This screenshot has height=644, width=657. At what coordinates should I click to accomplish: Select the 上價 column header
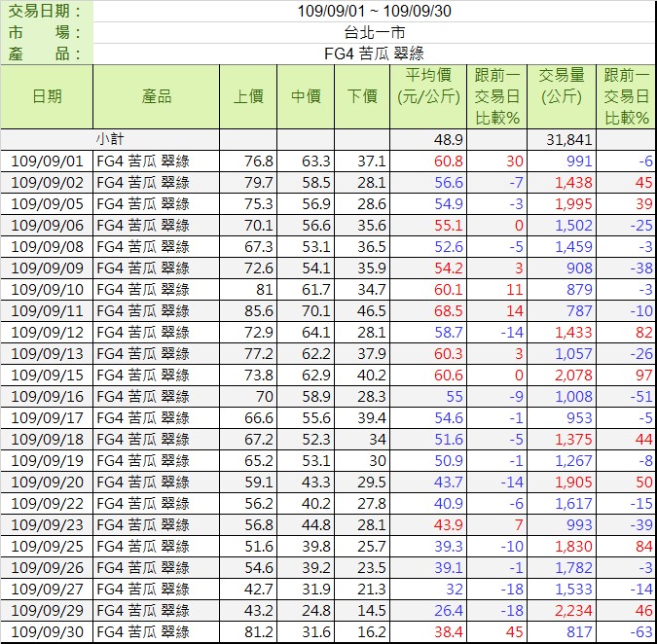248,96
